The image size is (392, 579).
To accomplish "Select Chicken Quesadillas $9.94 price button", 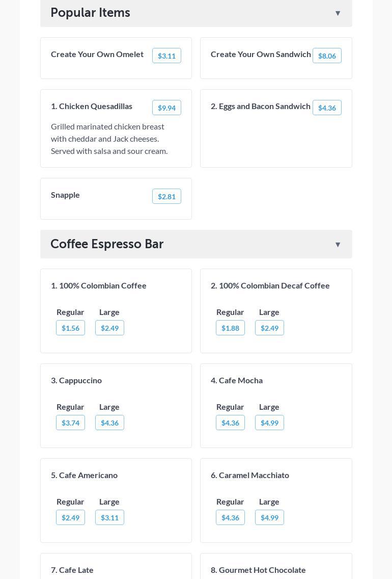I will (166, 108).
